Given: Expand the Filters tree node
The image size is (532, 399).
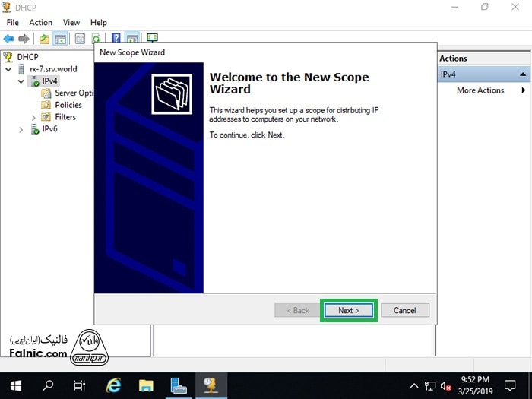Looking at the screenshot, I should pos(33,118).
